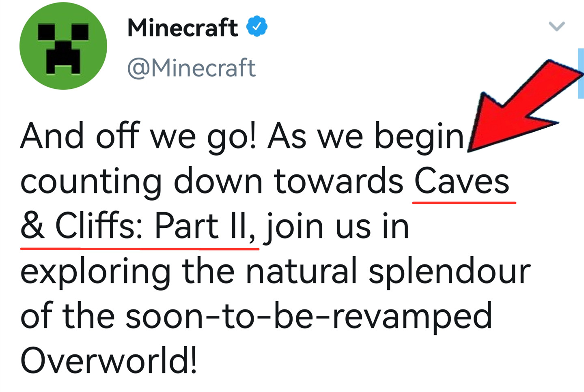
Task: Click the Minecraft display name
Action: pos(183,27)
